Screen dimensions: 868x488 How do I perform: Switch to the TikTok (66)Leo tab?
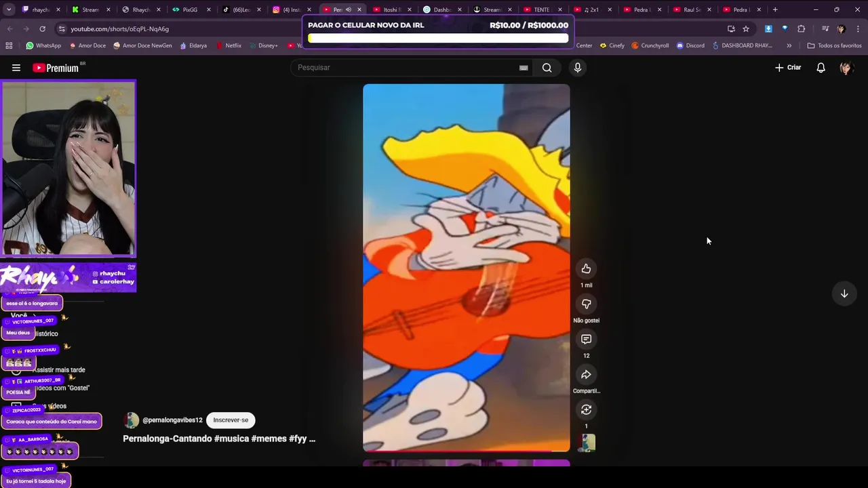coord(241,9)
